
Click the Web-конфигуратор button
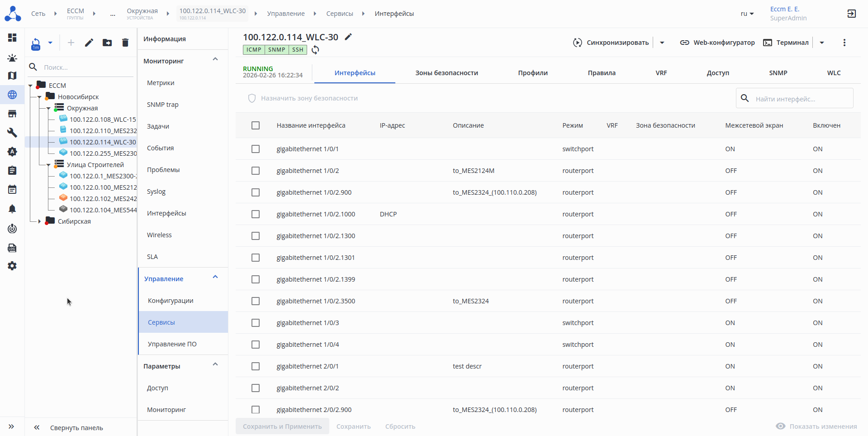pyautogui.click(x=717, y=43)
